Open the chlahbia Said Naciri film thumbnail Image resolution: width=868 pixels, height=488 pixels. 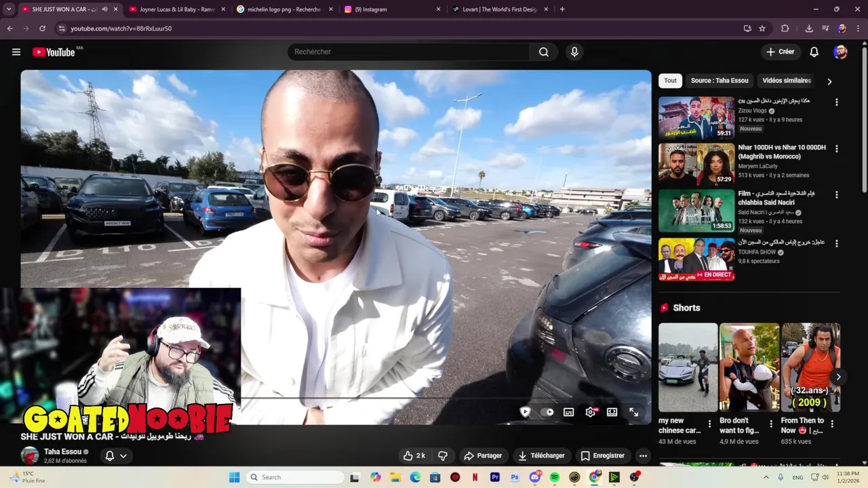[696, 210]
